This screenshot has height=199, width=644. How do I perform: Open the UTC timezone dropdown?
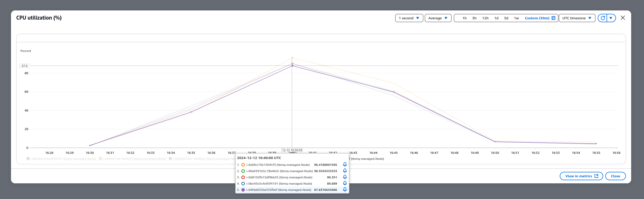click(x=577, y=18)
